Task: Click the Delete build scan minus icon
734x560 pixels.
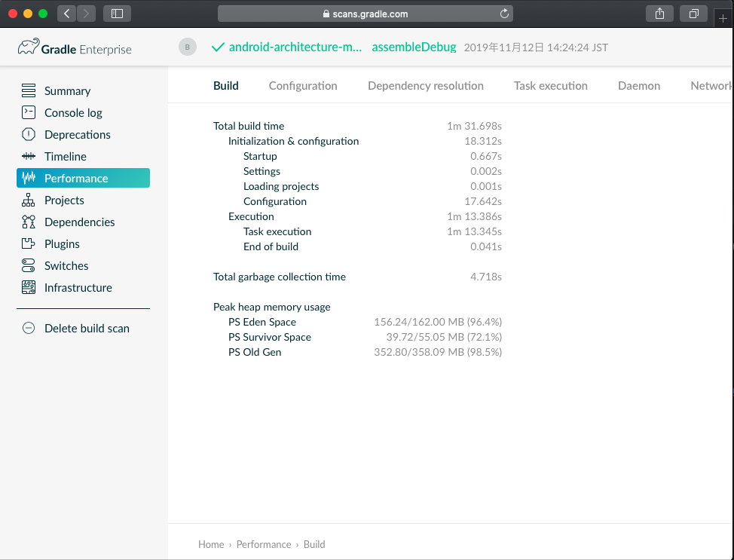Action: 29,328
